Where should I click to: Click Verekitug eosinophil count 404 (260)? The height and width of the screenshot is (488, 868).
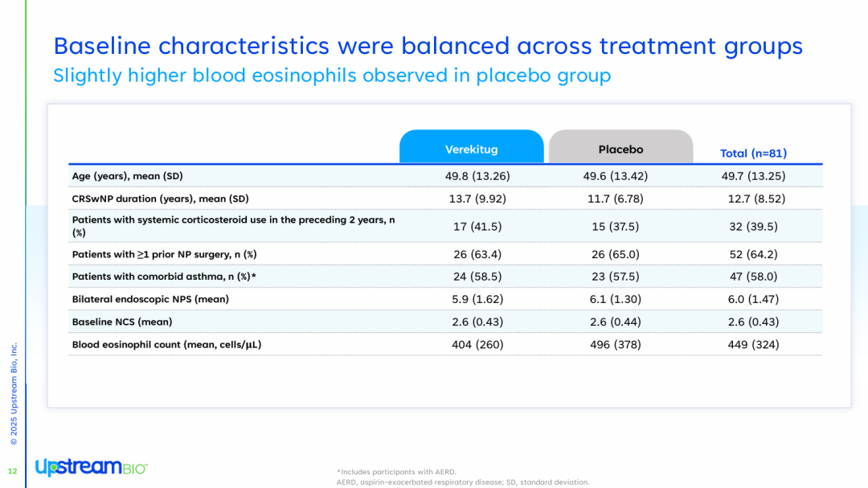477,345
